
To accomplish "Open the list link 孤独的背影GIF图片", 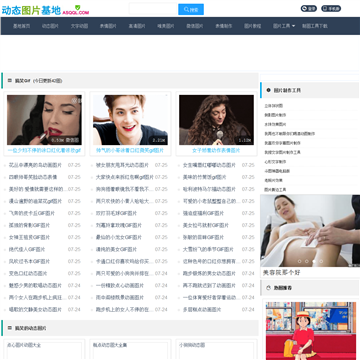I will coord(29,225).
